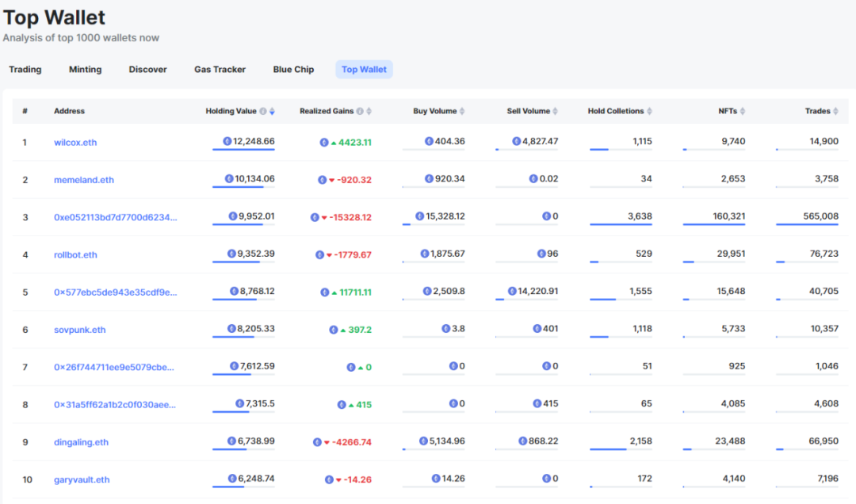Click the Sell Volume sort icon
The image size is (856, 504).
(555, 112)
